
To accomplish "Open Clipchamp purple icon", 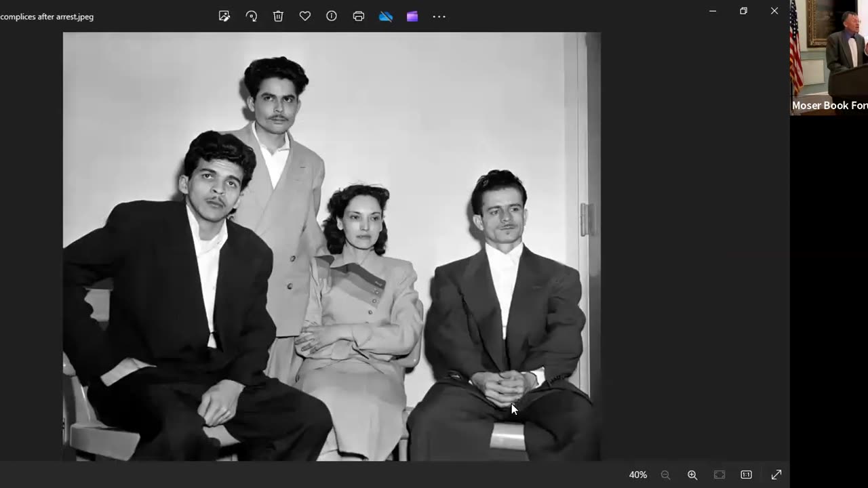I will pyautogui.click(x=412, y=16).
